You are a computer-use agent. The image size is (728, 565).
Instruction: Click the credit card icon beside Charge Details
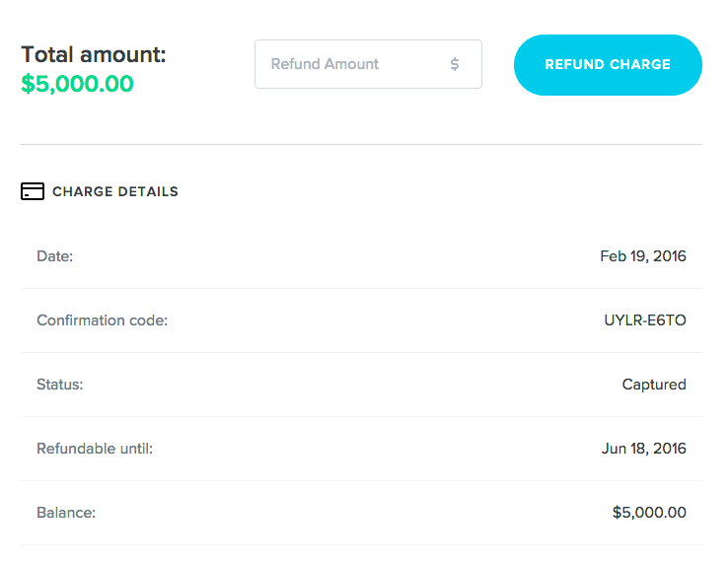32,191
